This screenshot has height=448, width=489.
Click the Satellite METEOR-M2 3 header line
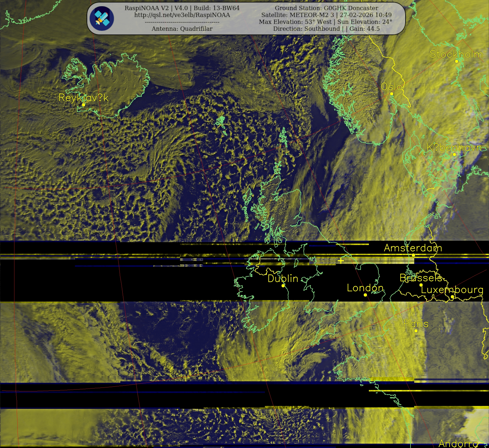pos(326,15)
